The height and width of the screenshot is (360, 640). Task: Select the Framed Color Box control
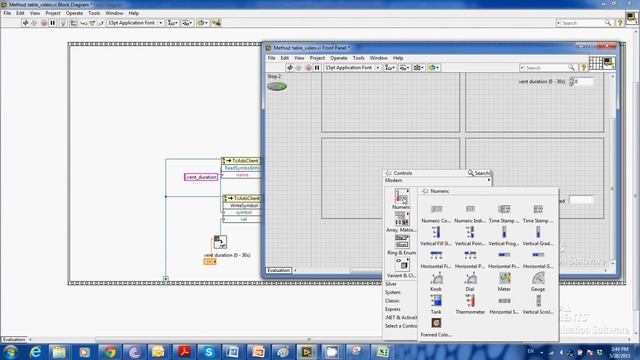coord(436,327)
